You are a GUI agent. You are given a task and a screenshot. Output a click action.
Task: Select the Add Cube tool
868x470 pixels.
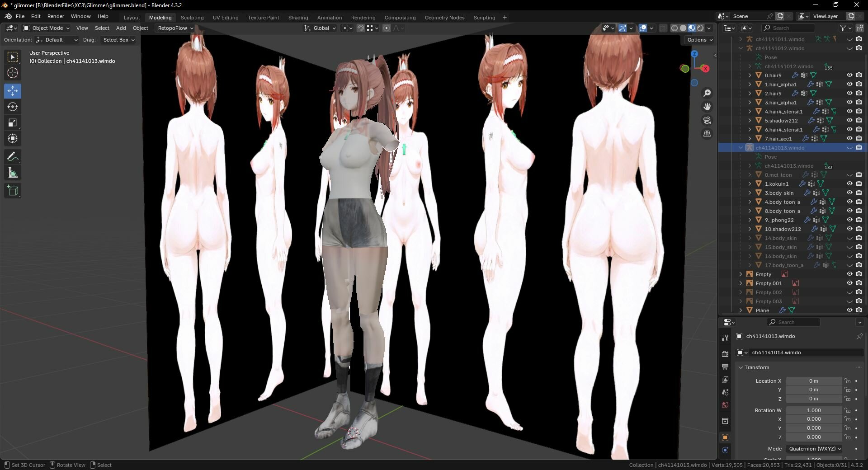pos(13,191)
